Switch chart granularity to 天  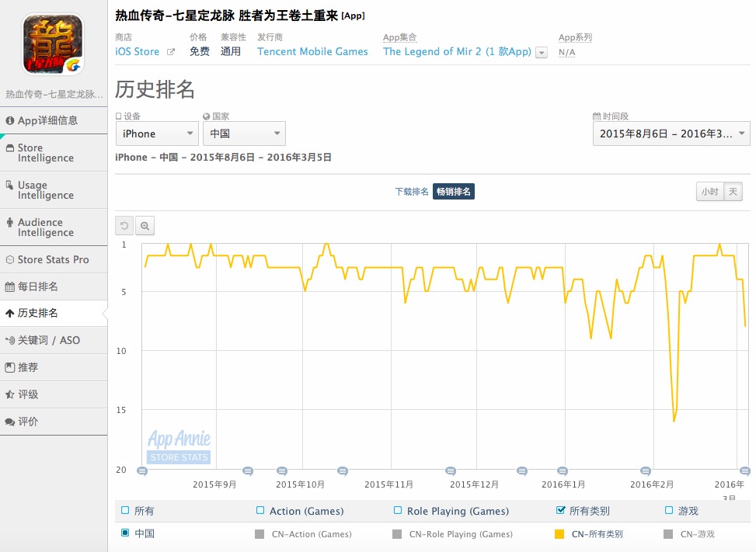pos(733,192)
